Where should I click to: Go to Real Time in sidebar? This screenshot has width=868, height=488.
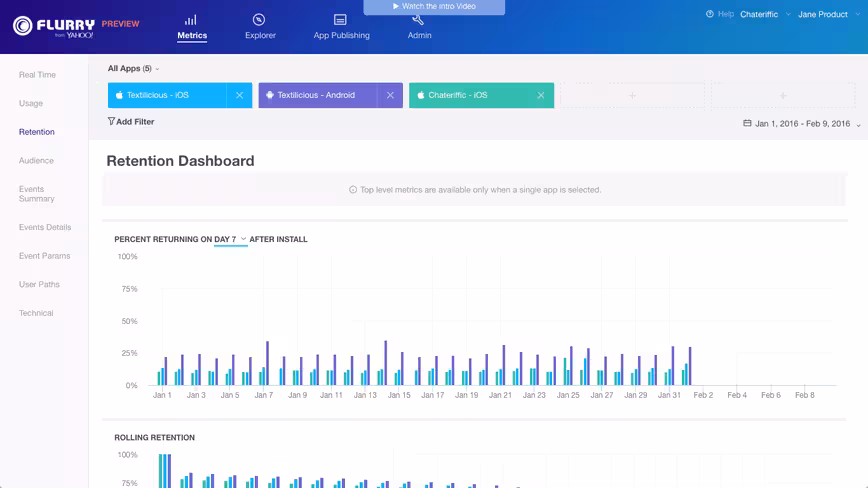(37, 75)
